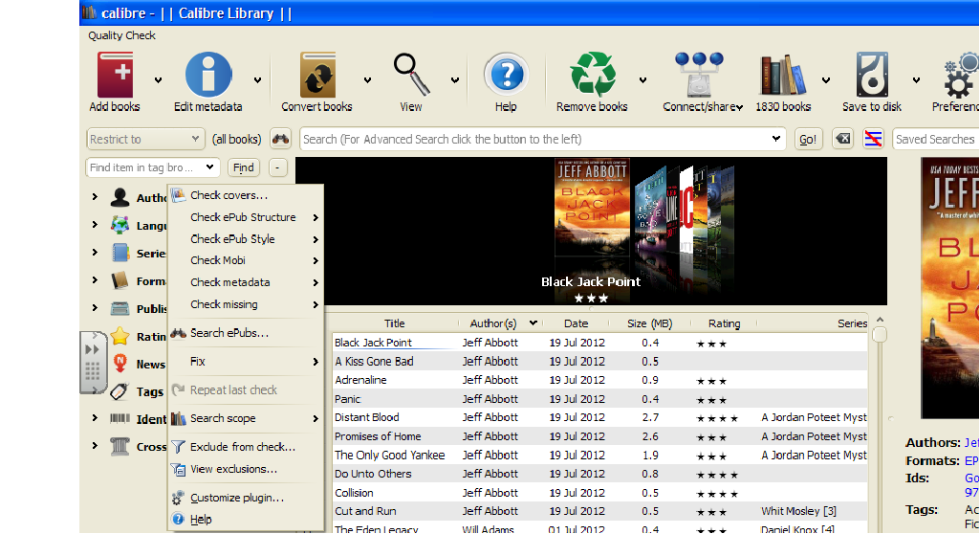This screenshot has width=980, height=534.
Task: Click the Remove books recycle icon
Action: tap(593, 75)
